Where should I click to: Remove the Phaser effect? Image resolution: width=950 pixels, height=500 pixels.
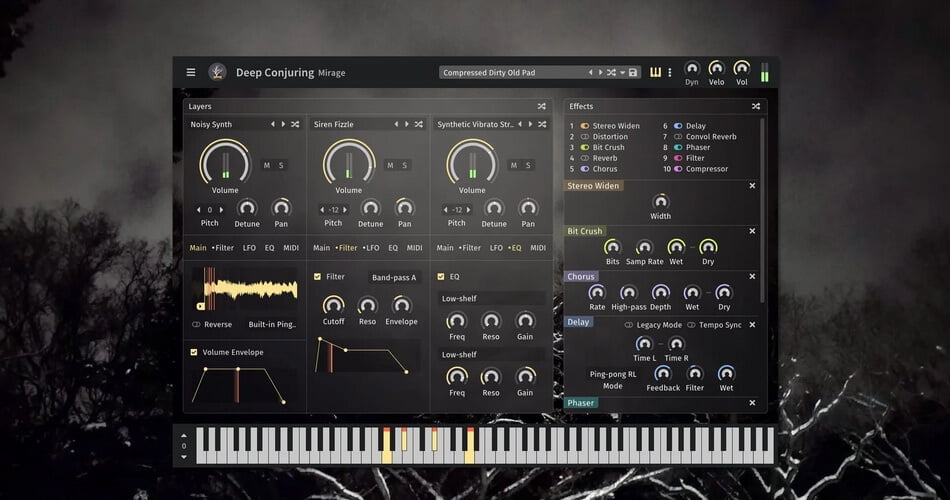pos(752,402)
